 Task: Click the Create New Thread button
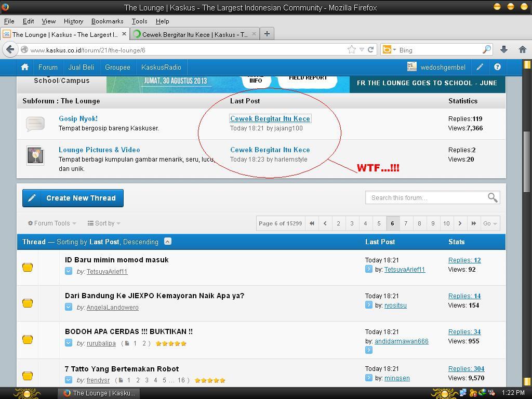tap(73, 198)
